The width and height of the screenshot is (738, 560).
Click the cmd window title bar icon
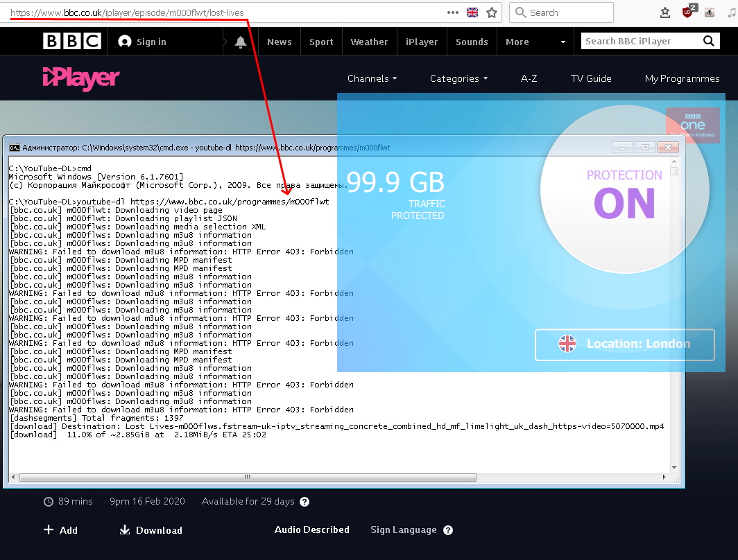15,148
